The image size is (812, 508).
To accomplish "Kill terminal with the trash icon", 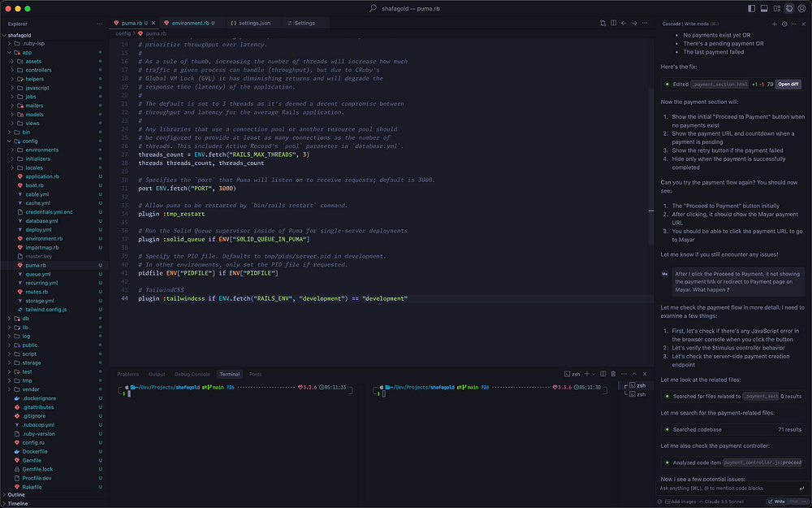I will (x=613, y=374).
